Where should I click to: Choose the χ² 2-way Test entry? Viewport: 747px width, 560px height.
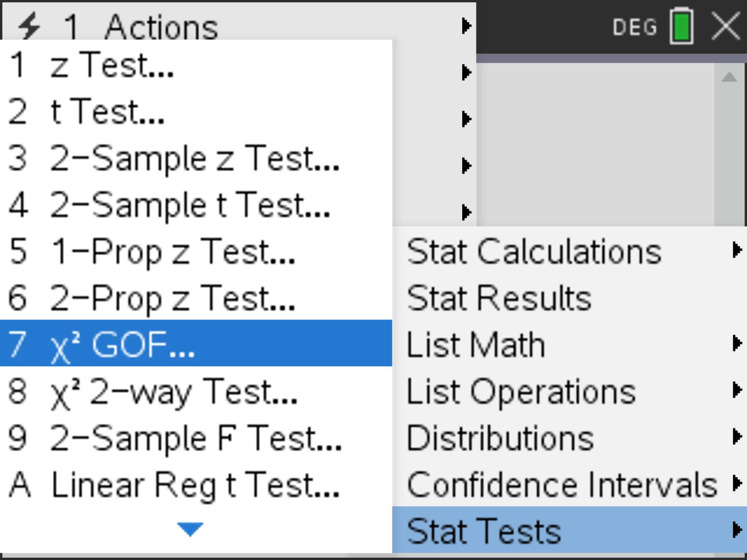tap(174, 392)
